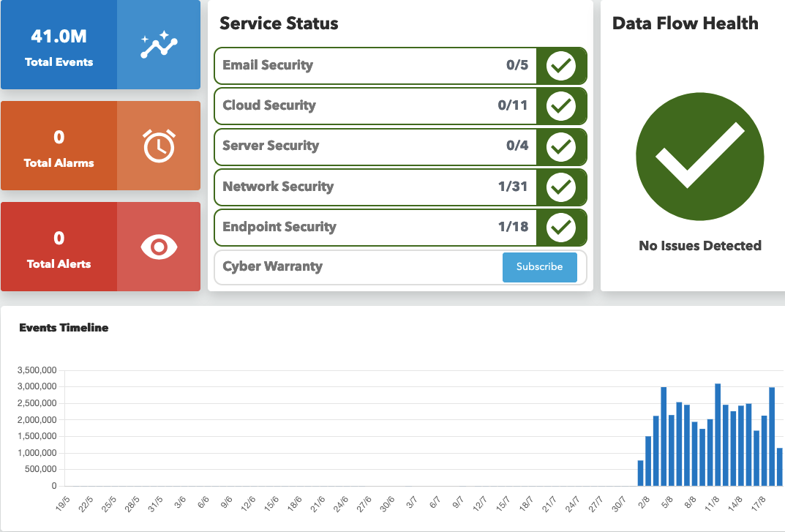
Task: Click the 0/11 Cloud Security count
Action: [x=513, y=105]
